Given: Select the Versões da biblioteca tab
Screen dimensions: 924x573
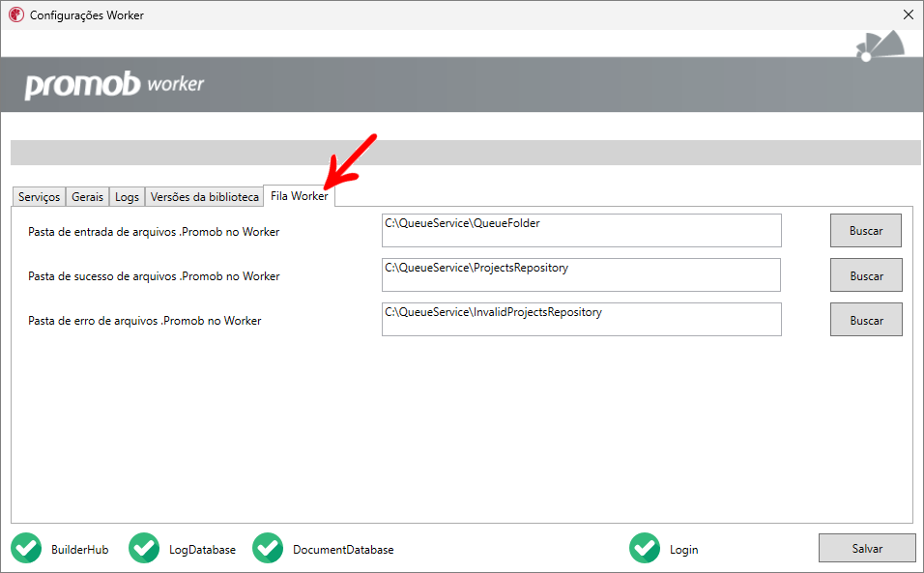Looking at the screenshot, I should click(204, 197).
